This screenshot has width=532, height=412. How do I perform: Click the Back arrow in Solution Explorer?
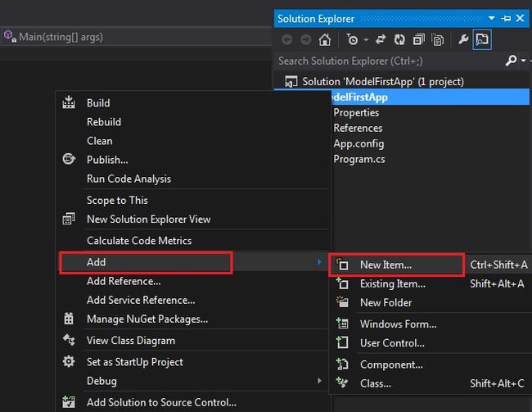[286, 39]
